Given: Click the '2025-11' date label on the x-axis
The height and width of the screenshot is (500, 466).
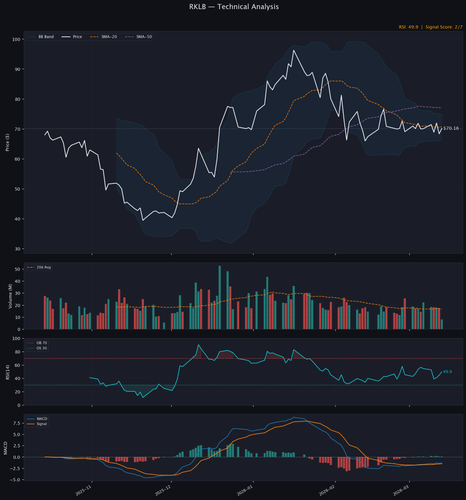Looking at the screenshot, I should (x=83, y=489).
